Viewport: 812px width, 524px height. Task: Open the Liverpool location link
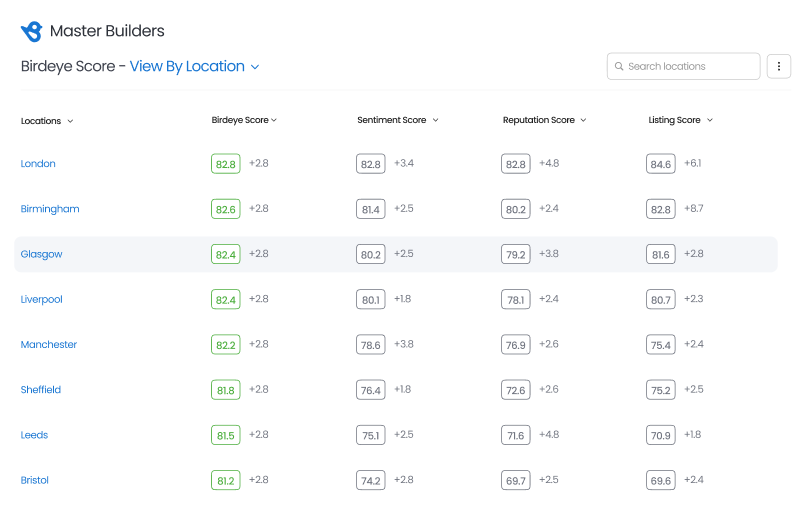coord(41,299)
